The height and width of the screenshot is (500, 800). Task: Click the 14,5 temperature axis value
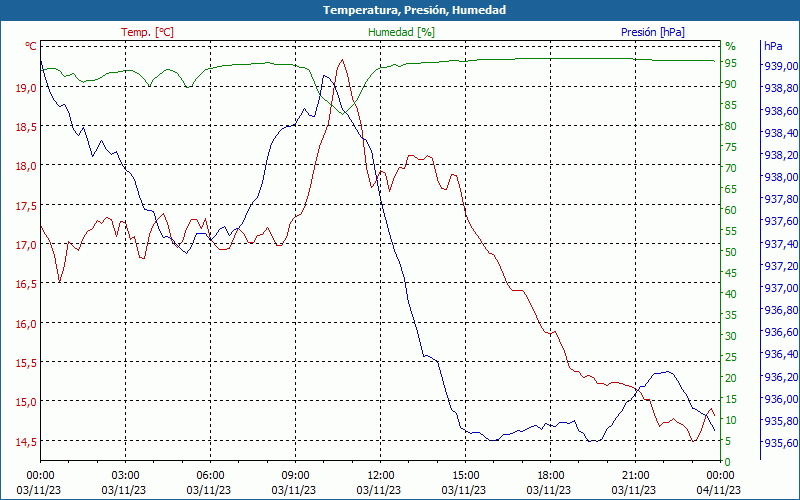click(26, 442)
